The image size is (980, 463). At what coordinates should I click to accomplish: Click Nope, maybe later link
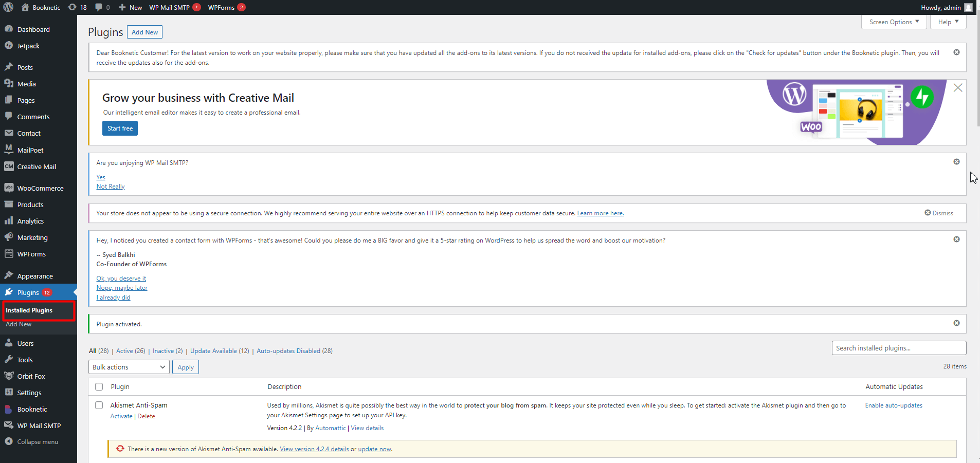(x=122, y=288)
